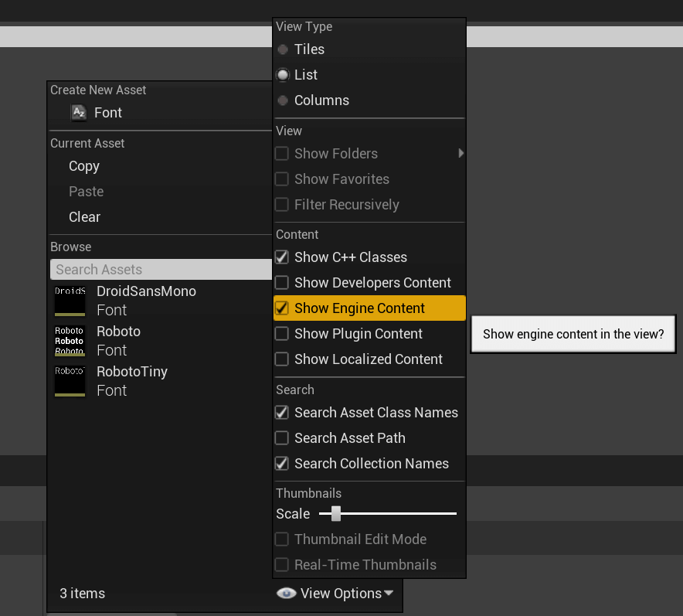This screenshot has height=616, width=683.
Task: Select the Columns view type radio button
Action: pos(283,100)
